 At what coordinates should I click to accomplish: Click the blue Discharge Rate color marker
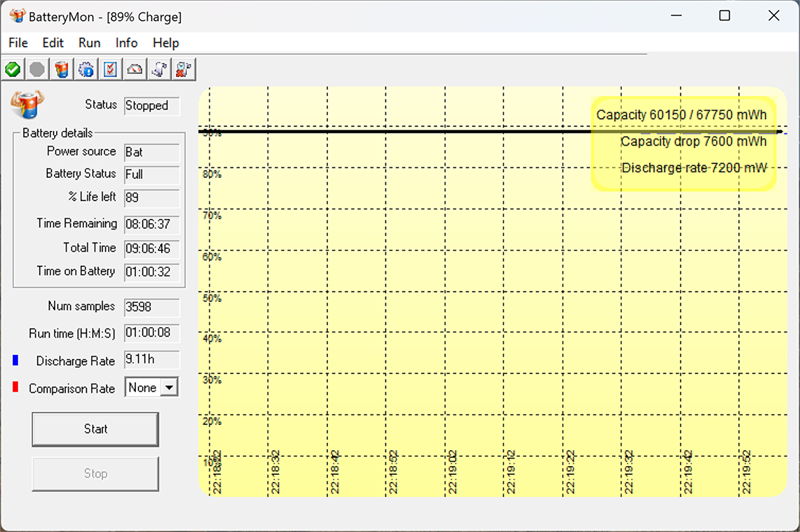click(x=16, y=360)
